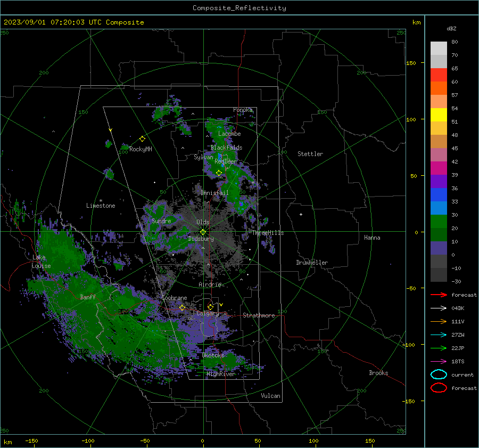This screenshot has height=448, width=479.
Task: Click the ThreeHills label
Action: [268, 233]
